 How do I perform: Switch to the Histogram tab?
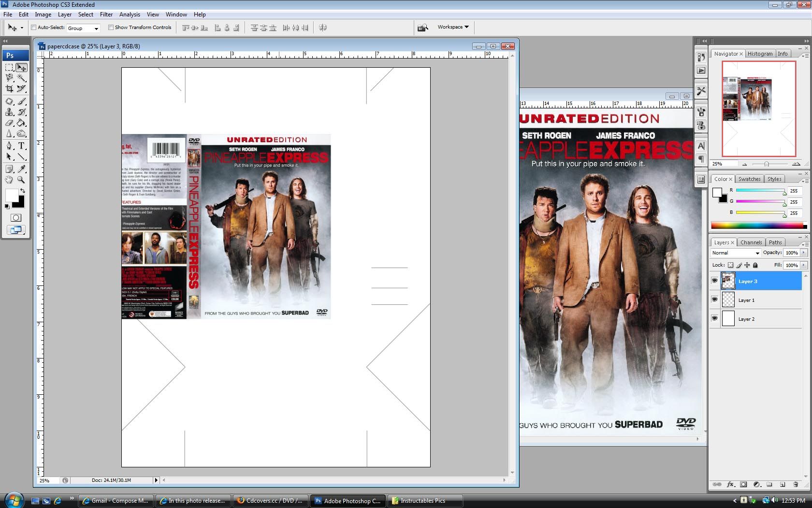760,54
